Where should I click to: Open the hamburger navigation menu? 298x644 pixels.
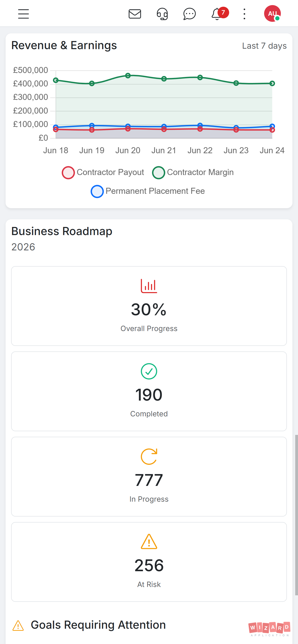pyautogui.click(x=23, y=14)
